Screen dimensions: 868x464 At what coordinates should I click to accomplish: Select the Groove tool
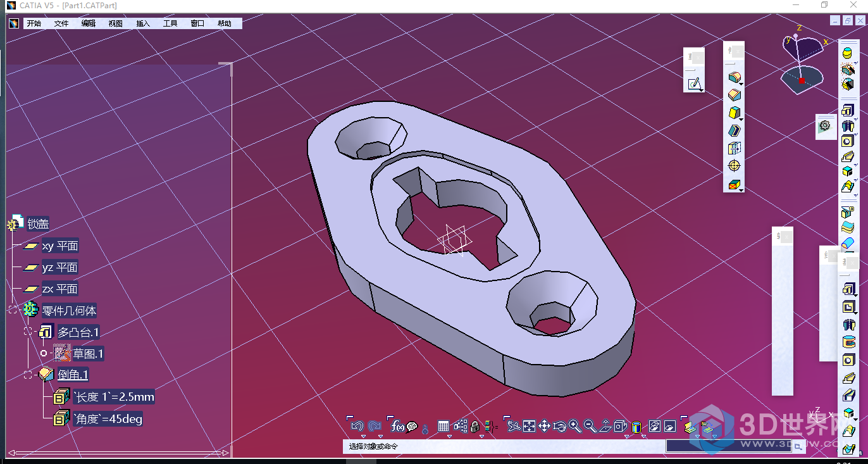coord(848,342)
